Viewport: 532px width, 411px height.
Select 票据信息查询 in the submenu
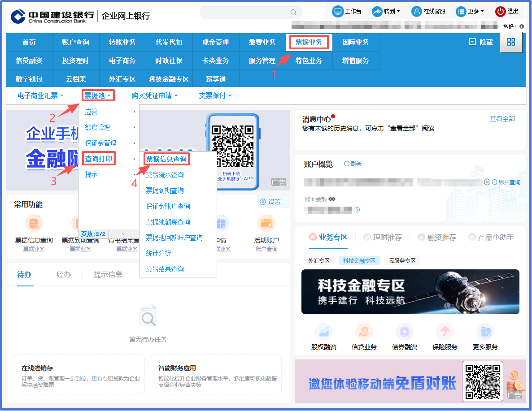point(166,159)
